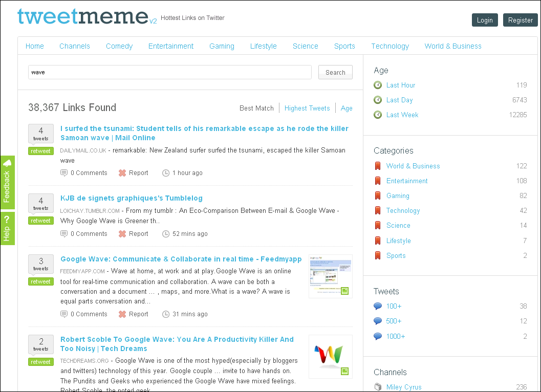The height and width of the screenshot is (392, 541).
Task: Open the Help question mark side tab
Action: 7,228
